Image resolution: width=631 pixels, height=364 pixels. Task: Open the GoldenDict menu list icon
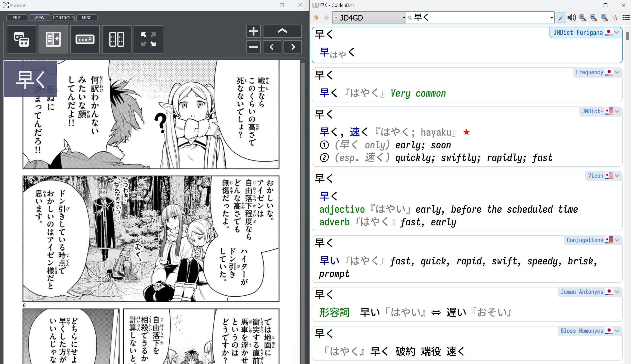tap(626, 17)
